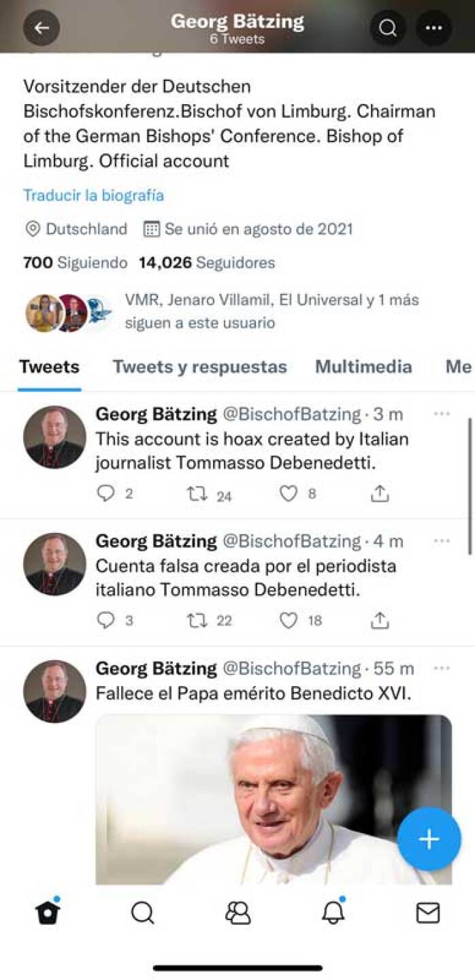Retweet the 'Cuenta falsa' tweet
The height and width of the screenshot is (980, 475).
[197, 620]
